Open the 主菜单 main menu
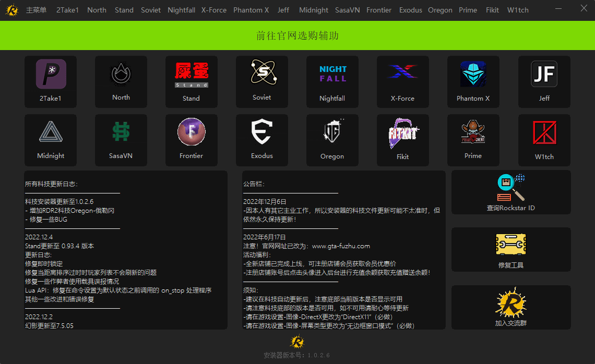The height and width of the screenshot is (364, 595). [36, 10]
